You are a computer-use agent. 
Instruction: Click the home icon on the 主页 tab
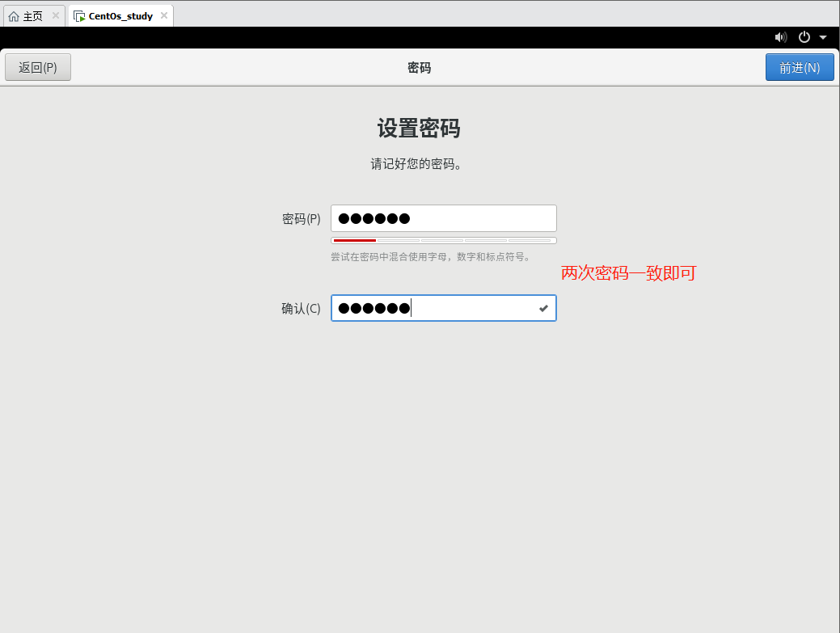tap(13, 16)
